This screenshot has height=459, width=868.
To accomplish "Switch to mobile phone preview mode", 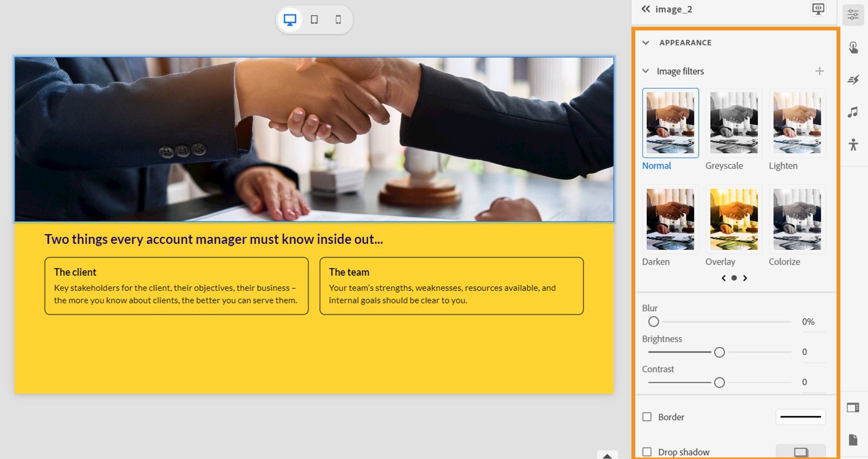I will 338,20.
